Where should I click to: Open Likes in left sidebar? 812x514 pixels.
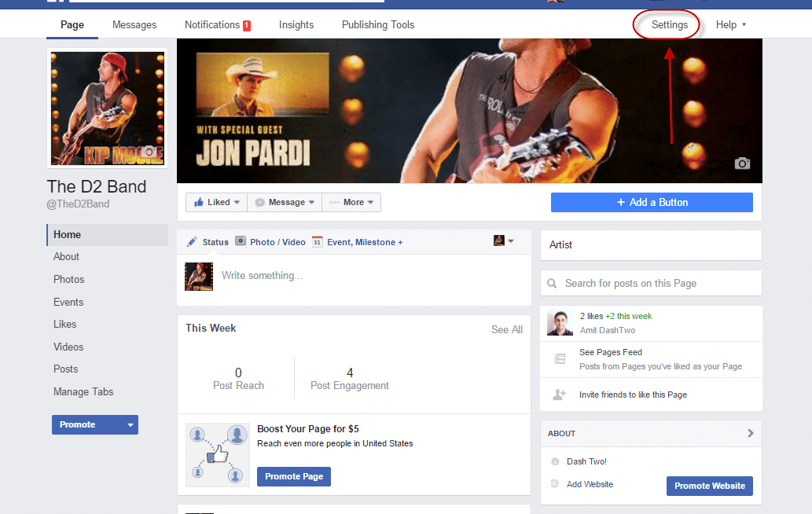[64, 325]
